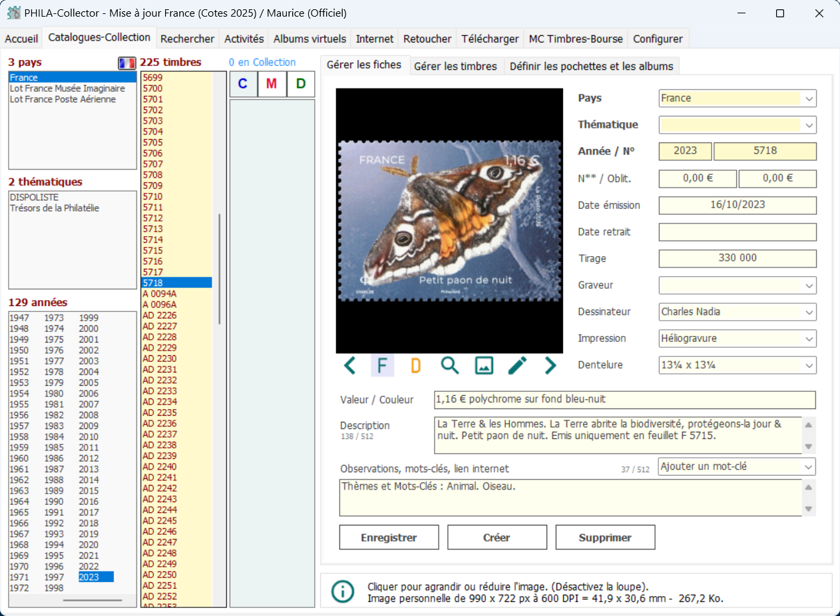840x616 pixels.
Task: Click the pencil edit icon
Action: (517, 365)
